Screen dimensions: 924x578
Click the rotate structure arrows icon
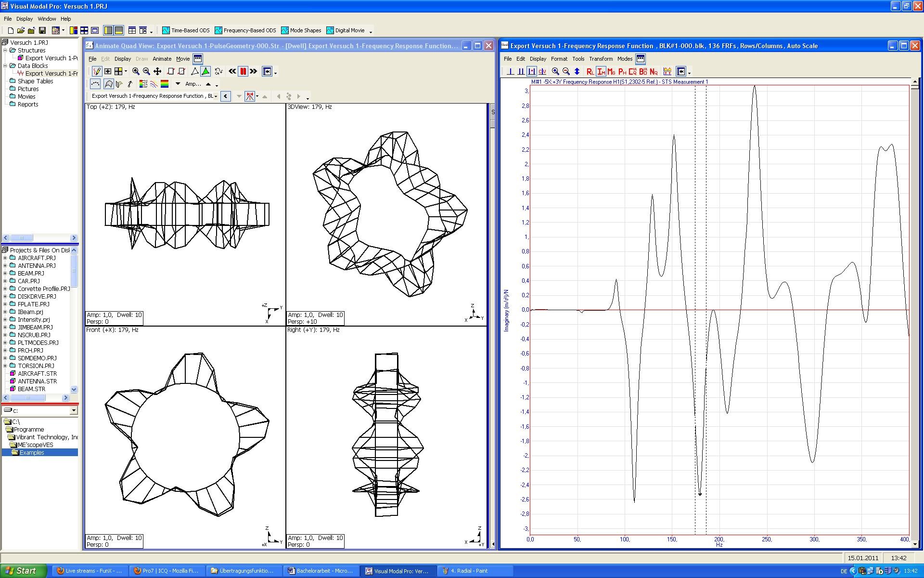(x=218, y=71)
